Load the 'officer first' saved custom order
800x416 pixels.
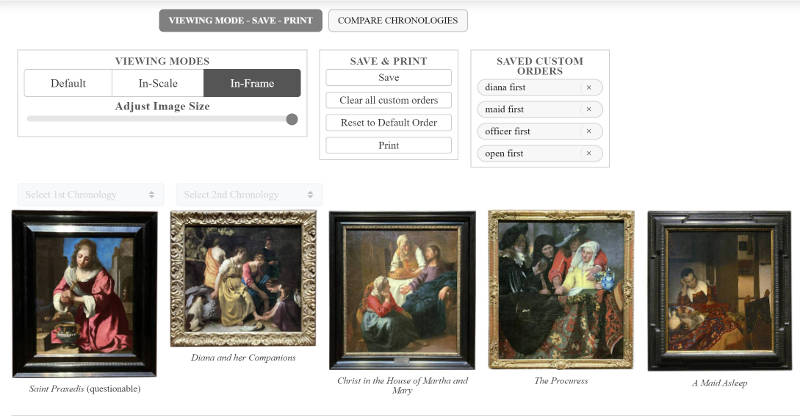531,131
